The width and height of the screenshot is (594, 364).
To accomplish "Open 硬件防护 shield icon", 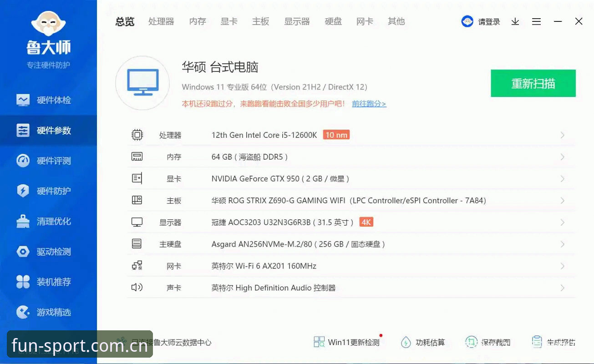I will pos(23,191).
